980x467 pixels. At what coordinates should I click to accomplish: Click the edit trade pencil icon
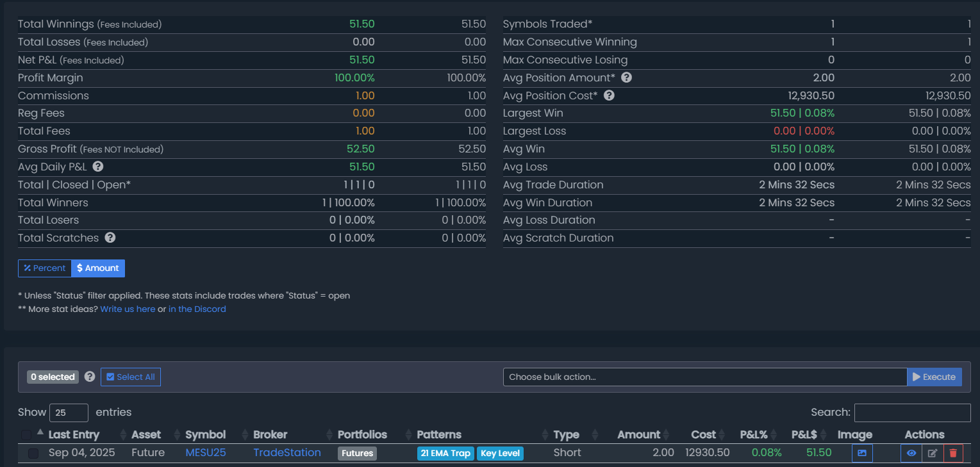(933, 453)
